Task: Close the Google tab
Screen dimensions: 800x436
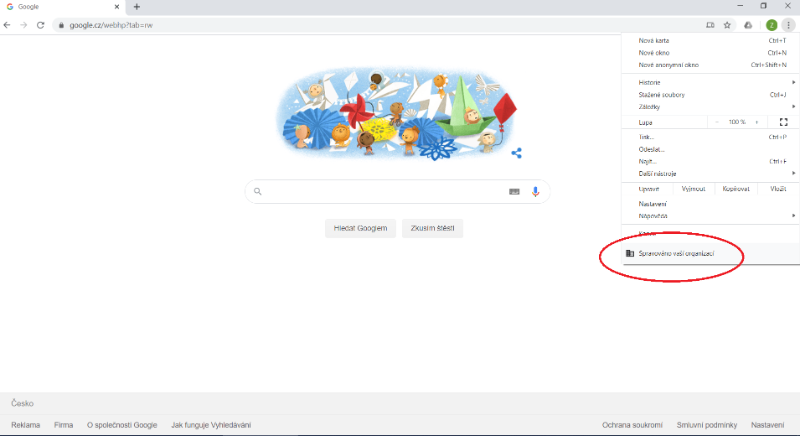Action: tap(117, 7)
